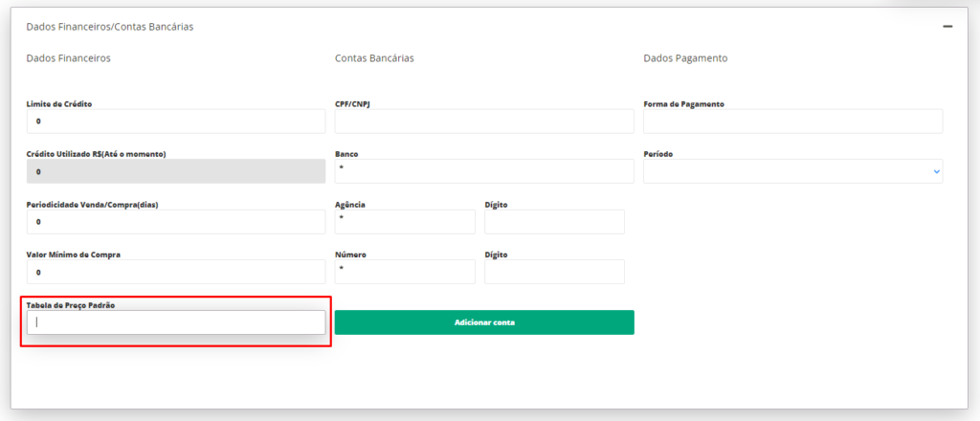
Task: Select the Agência input field
Action: 405,222
